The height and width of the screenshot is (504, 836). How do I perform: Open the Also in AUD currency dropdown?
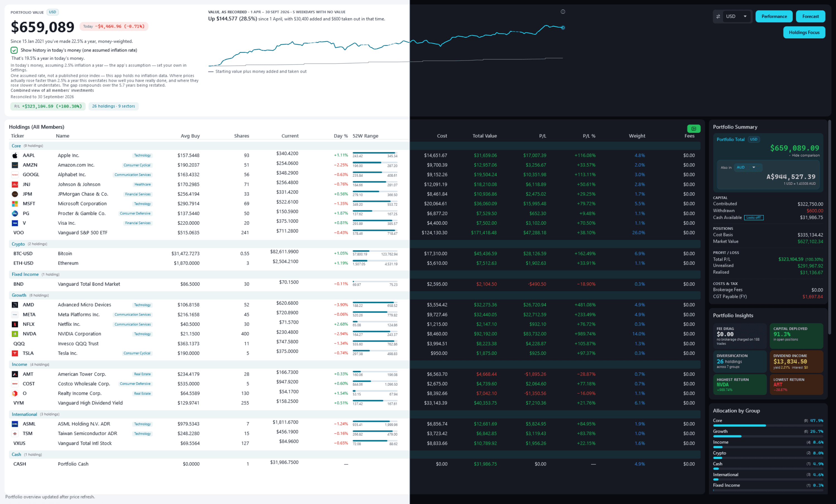748,167
